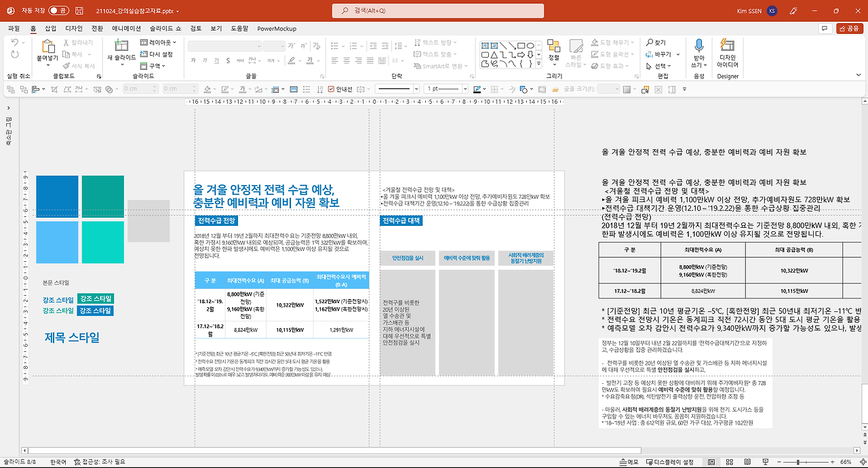Click the Review (검토) tab

(x=196, y=28)
